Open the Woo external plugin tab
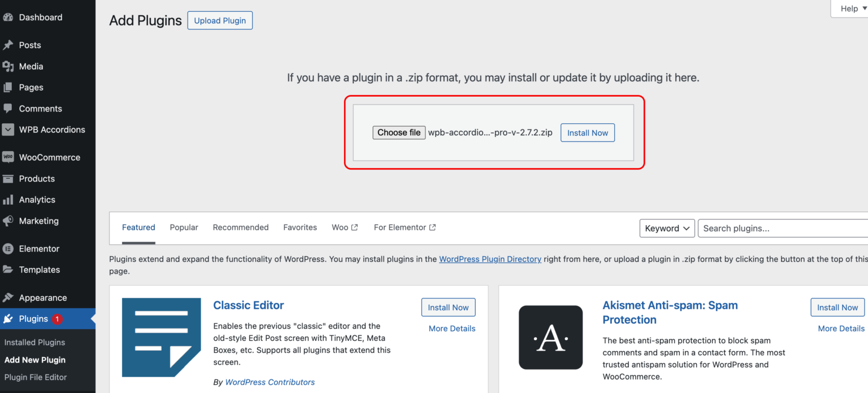Viewport: 868px width, 393px height. pos(344,227)
